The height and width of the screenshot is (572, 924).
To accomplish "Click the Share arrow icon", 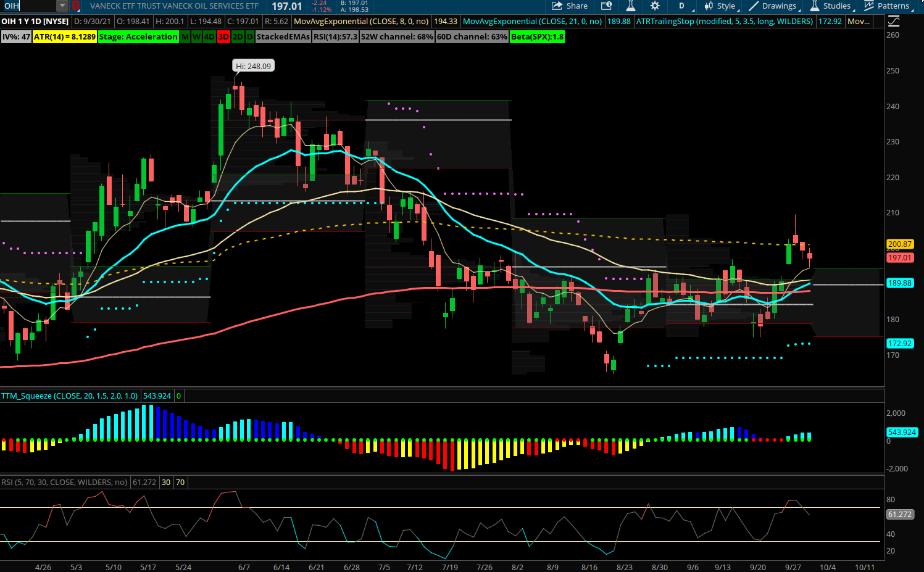I will pyautogui.click(x=557, y=6).
